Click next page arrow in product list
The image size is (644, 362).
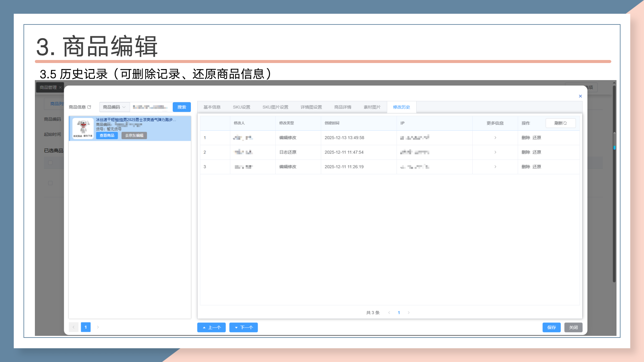pyautogui.click(x=98, y=327)
